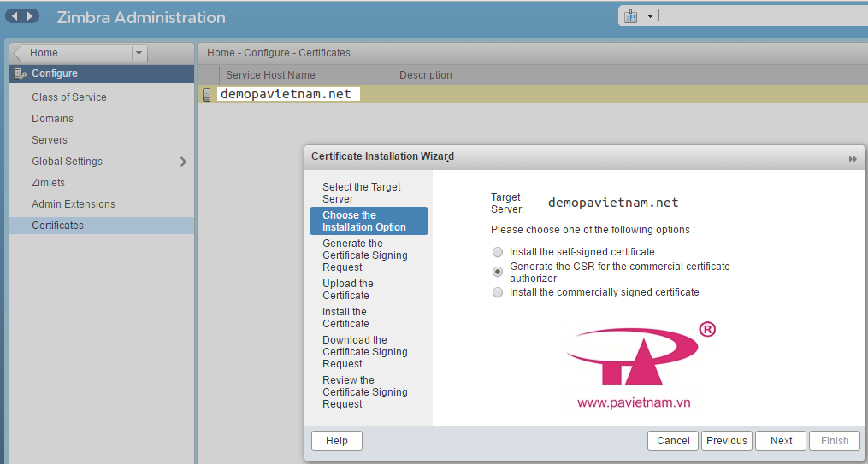Expand the search type dropdown arrow
The image size is (868, 464).
[x=651, y=16]
